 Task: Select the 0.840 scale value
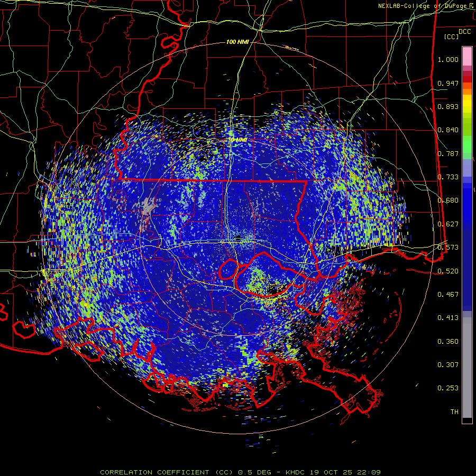pos(448,130)
